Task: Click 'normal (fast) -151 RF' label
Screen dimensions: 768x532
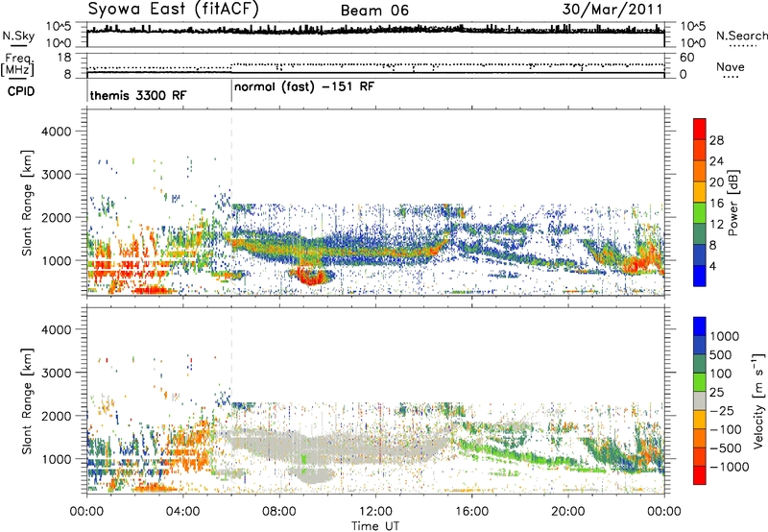Action: [x=304, y=87]
